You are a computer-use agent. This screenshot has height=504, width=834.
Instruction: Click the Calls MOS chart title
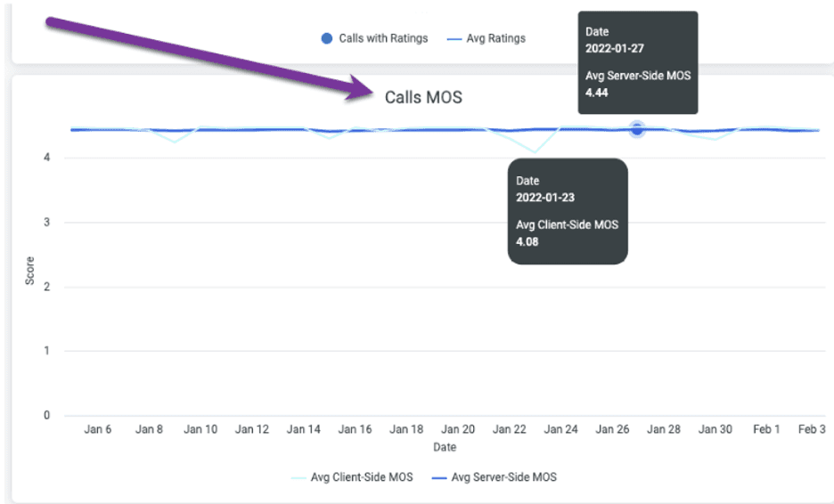click(423, 97)
